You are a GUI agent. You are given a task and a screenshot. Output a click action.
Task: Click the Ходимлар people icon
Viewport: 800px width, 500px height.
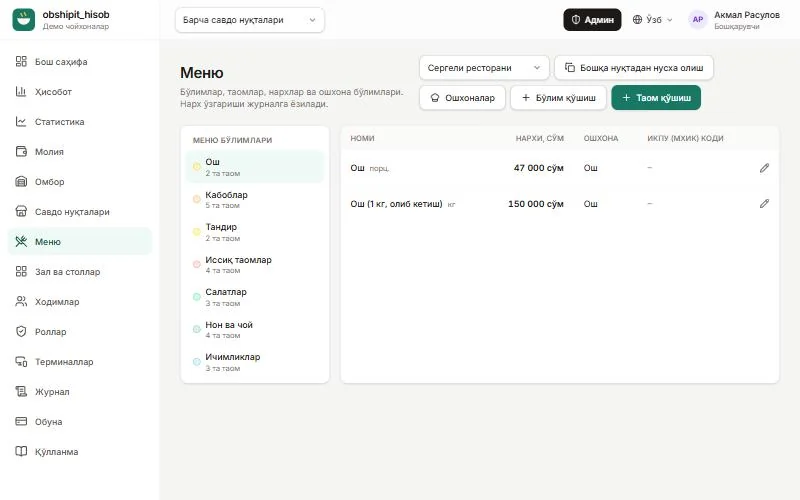coord(21,302)
